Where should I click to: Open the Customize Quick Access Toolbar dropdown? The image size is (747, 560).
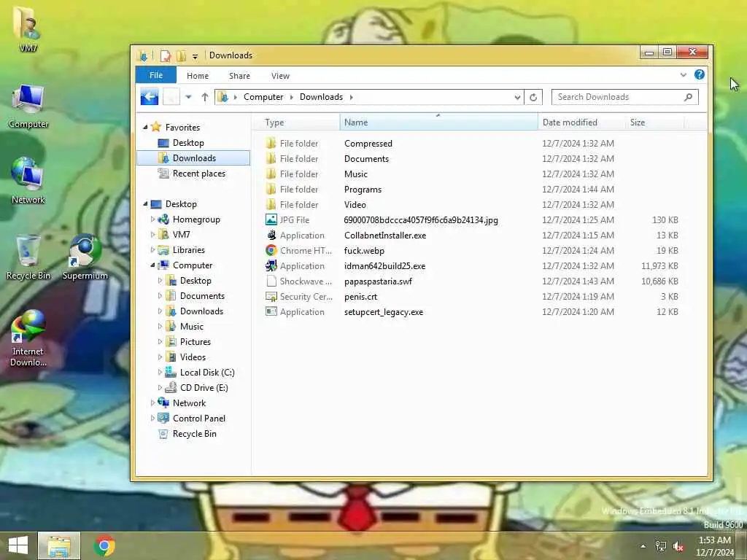[195, 57]
